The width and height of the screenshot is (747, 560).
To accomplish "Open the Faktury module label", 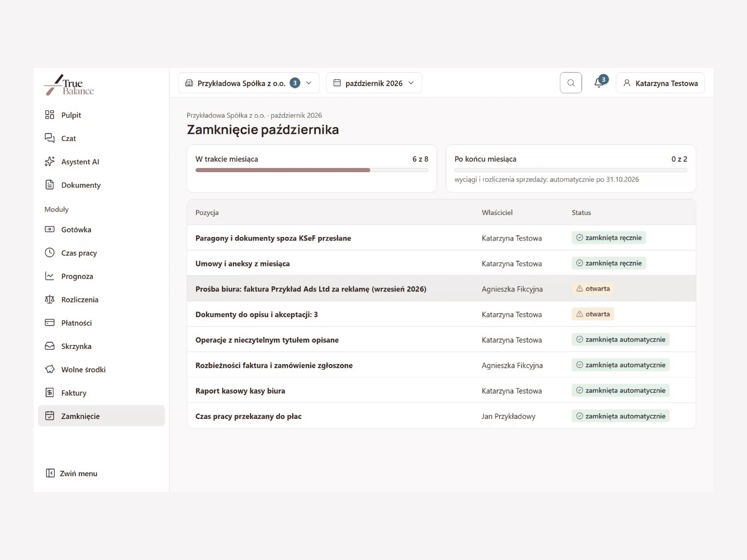I will click(74, 393).
